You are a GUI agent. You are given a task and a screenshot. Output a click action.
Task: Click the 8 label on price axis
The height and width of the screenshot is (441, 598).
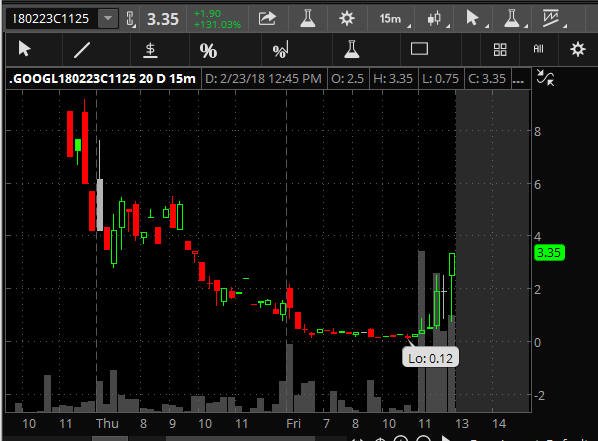(537, 132)
